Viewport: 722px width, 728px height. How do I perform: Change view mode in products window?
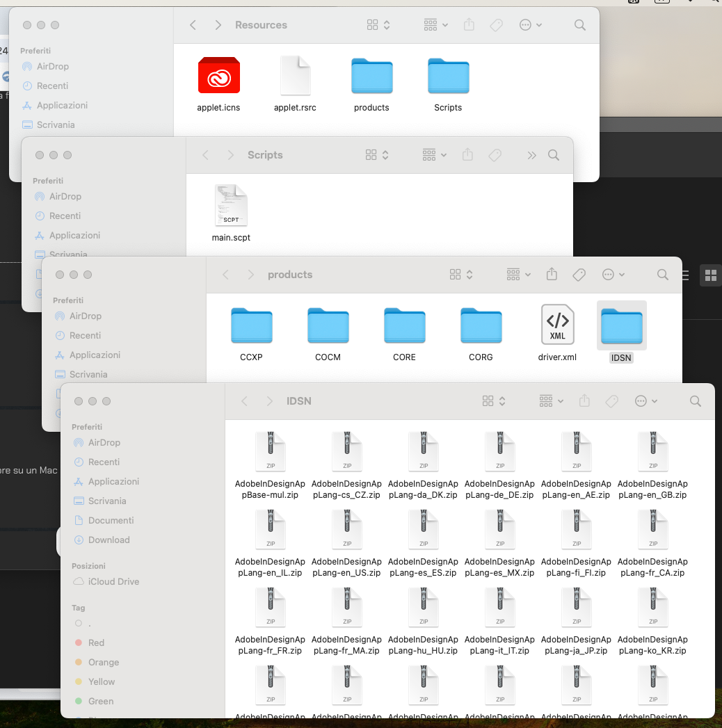tap(462, 275)
